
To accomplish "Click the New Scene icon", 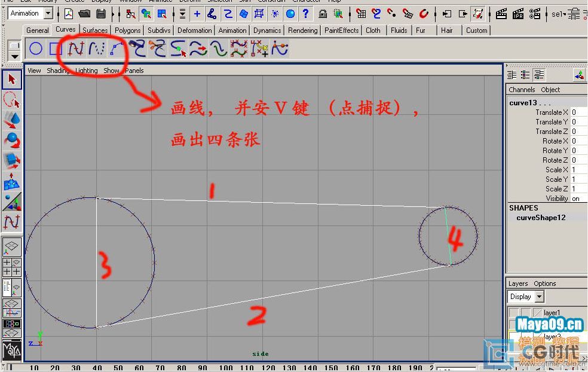I will pos(69,14).
